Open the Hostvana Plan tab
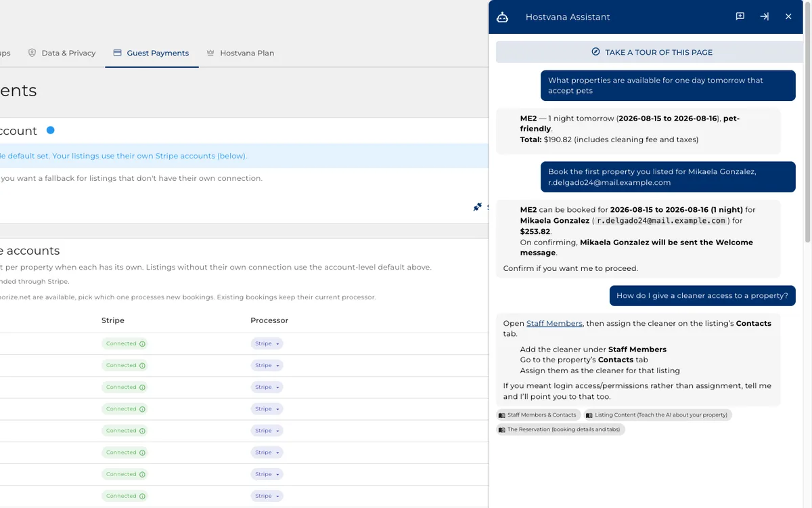Image resolution: width=812 pixels, height=508 pixels. (x=240, y=53)
